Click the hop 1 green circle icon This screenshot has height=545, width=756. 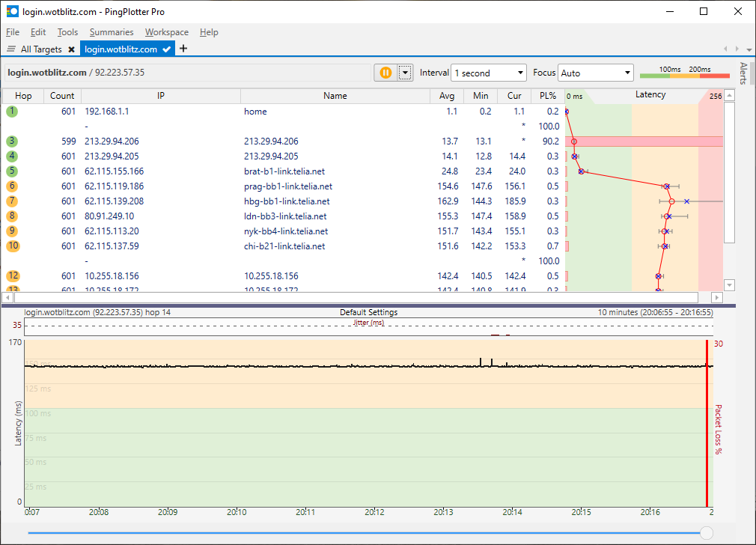coord(12,112)
